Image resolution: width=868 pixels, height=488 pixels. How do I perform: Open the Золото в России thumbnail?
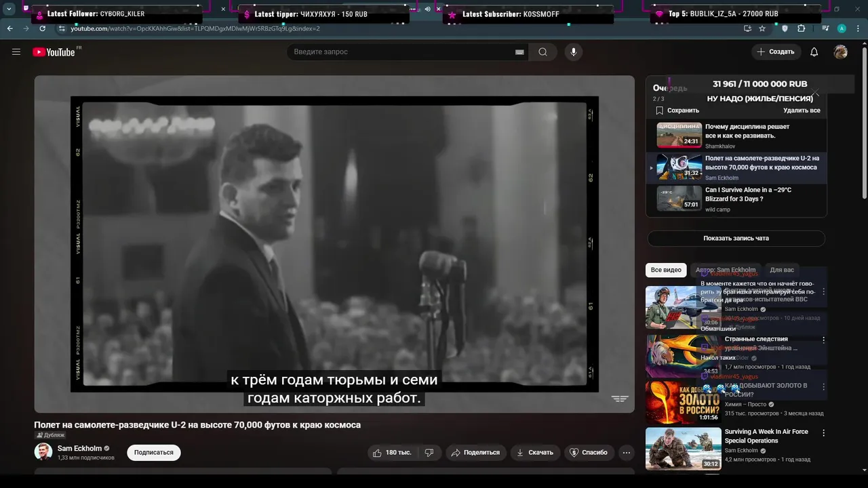[x=683, y=402]
